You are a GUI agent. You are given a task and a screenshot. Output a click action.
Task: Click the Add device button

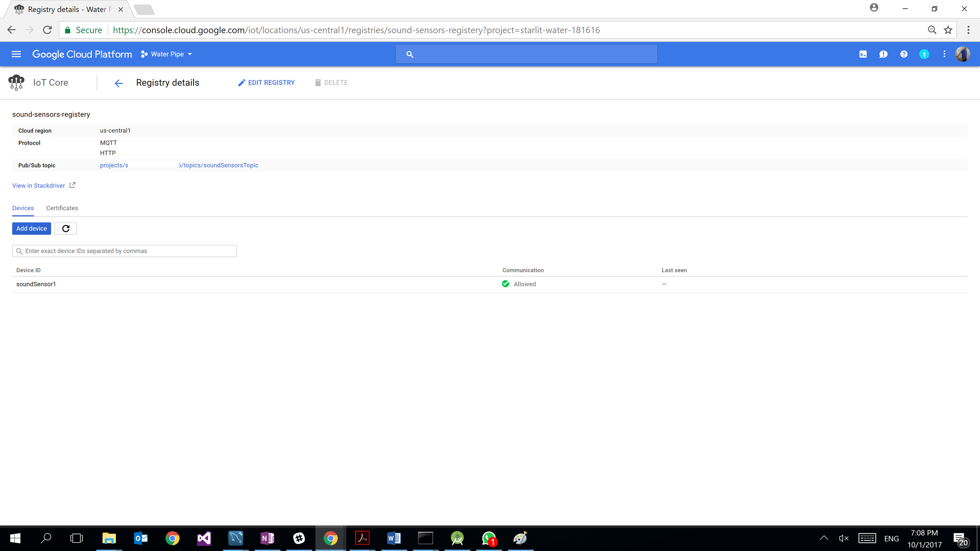(x=31, y=229)
